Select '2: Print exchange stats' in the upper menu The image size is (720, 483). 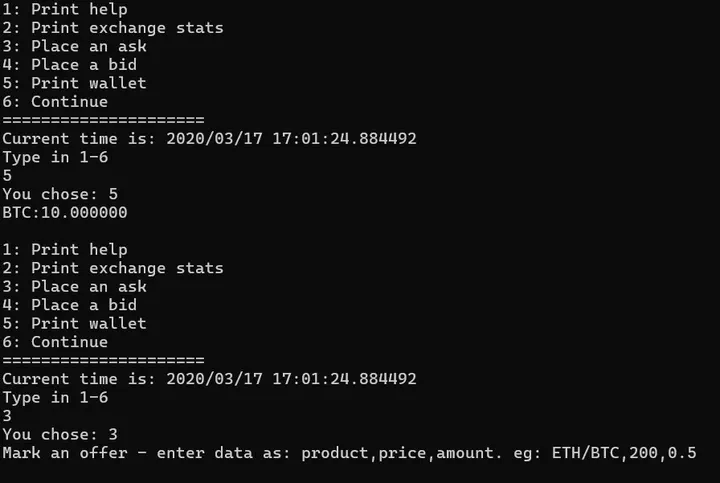[113, 28]
